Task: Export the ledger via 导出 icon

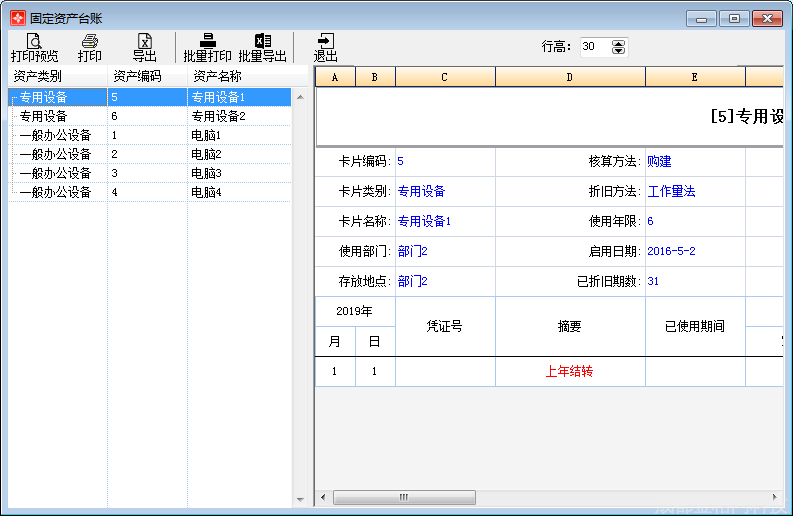Action: [x=145, y=47]
